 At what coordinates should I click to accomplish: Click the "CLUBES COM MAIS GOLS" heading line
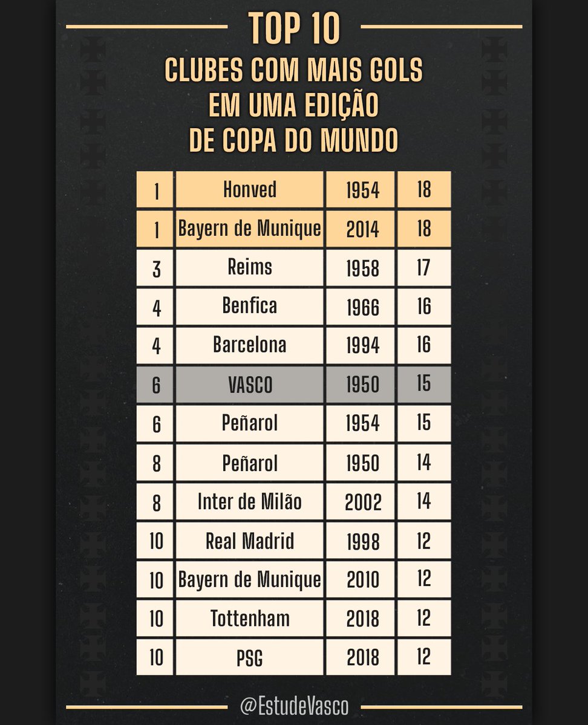(x=294, y=71)
